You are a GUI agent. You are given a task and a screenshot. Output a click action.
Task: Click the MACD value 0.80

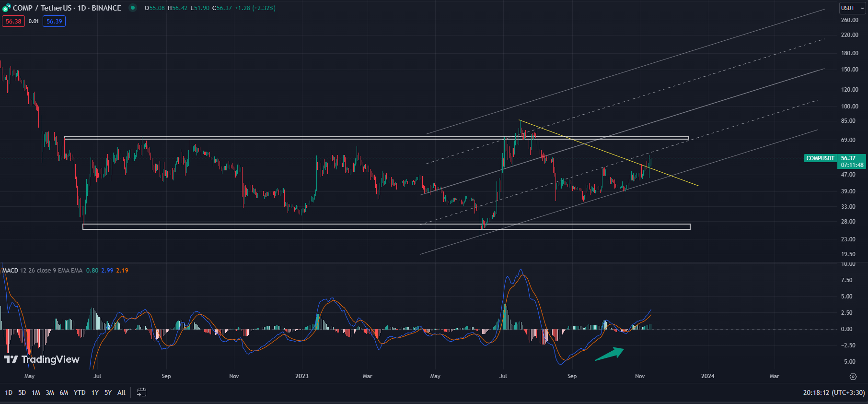[92, 271]
